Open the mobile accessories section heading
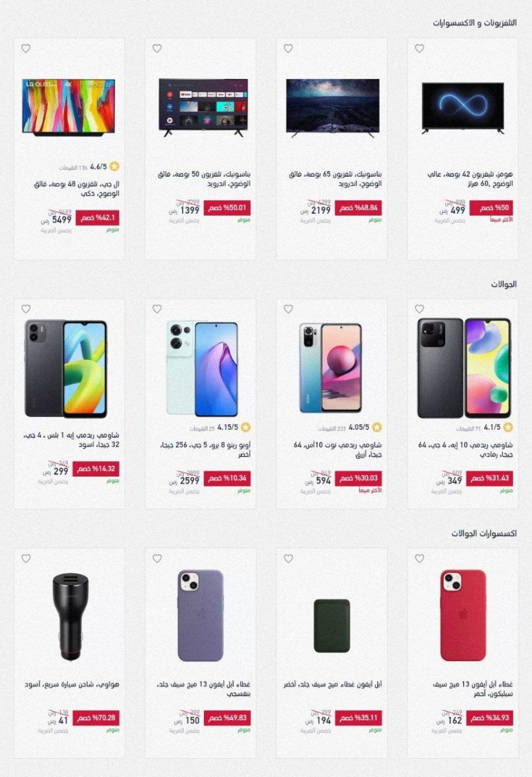 click(484, 534)
